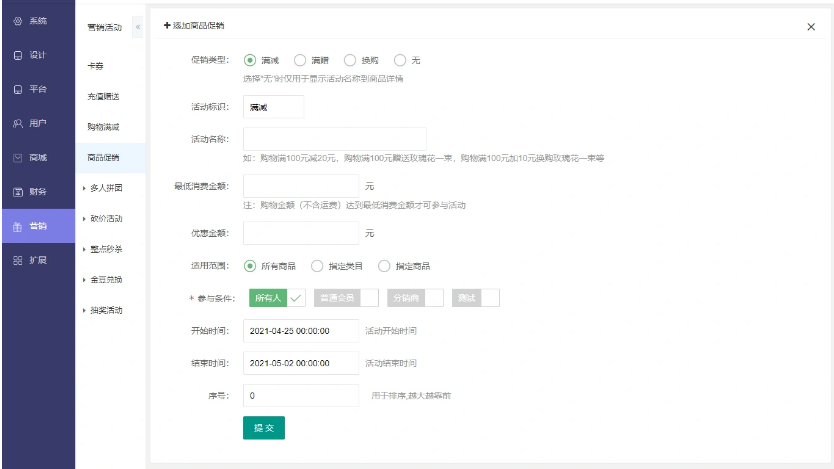Viewport: 834px width, 469px height.
Task: Choose the 换购 promotion type option
Action: 350,60
